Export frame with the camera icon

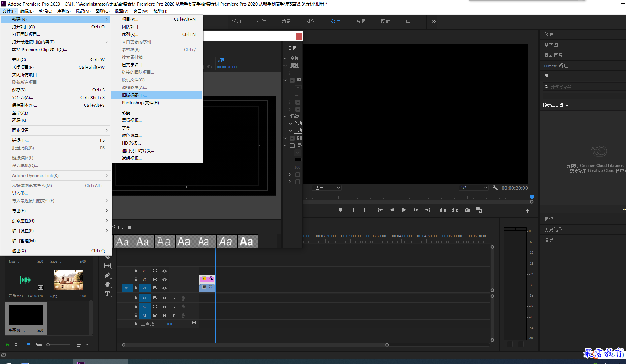coord(467,210)
